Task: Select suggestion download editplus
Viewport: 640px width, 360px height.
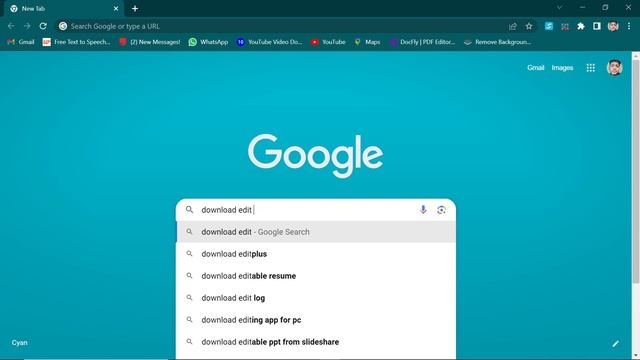Action: click(316, 254)
